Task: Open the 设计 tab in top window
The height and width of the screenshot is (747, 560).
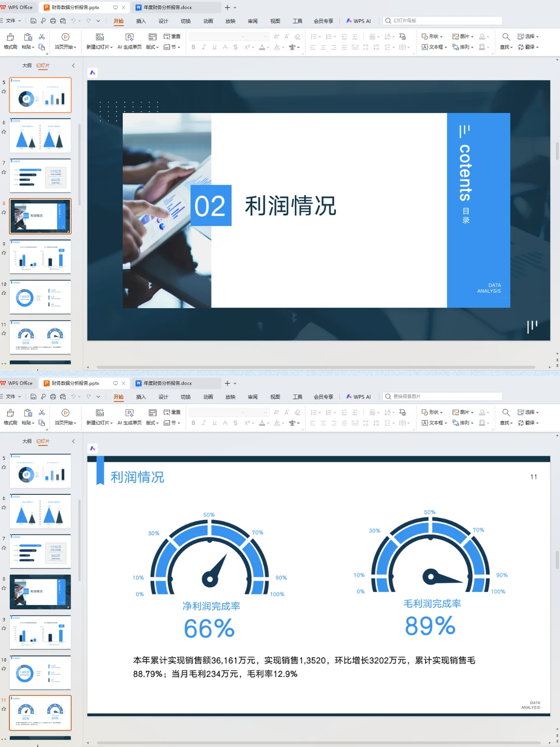Action: click(x=163, y=21)
